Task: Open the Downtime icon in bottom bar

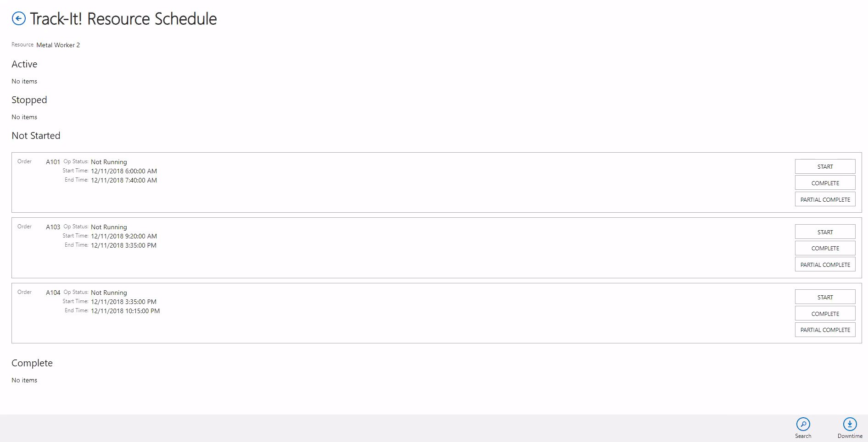Action: coord(850,425)
